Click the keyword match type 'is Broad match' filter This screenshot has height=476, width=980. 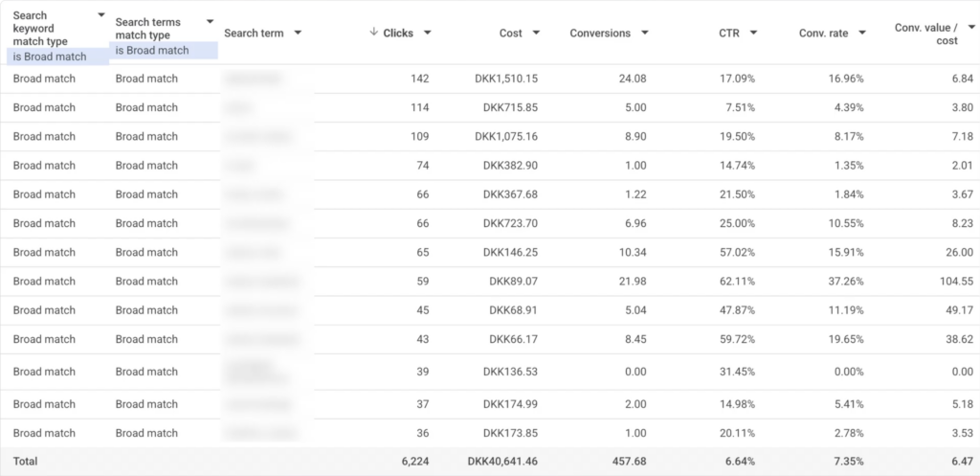[50, 57]
